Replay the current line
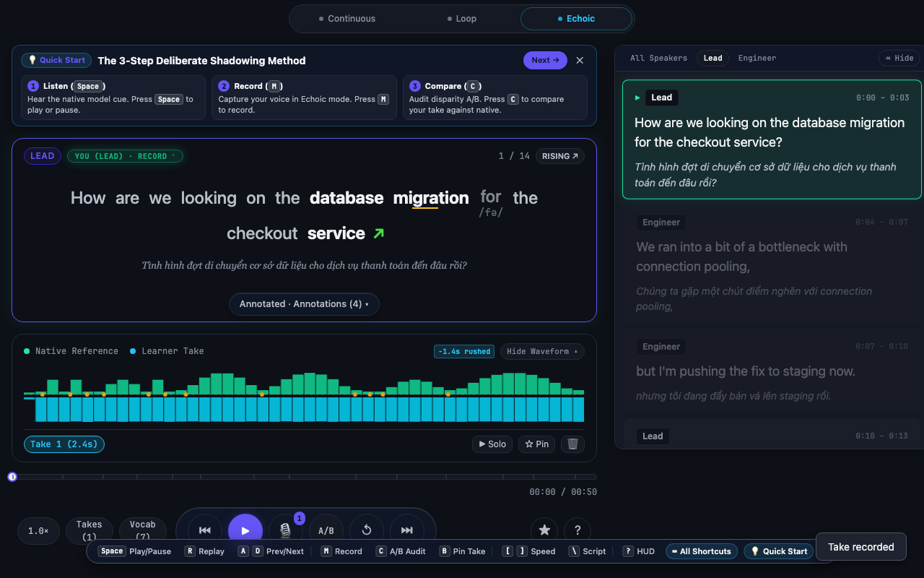924x578 pixels. click(367, 530)
